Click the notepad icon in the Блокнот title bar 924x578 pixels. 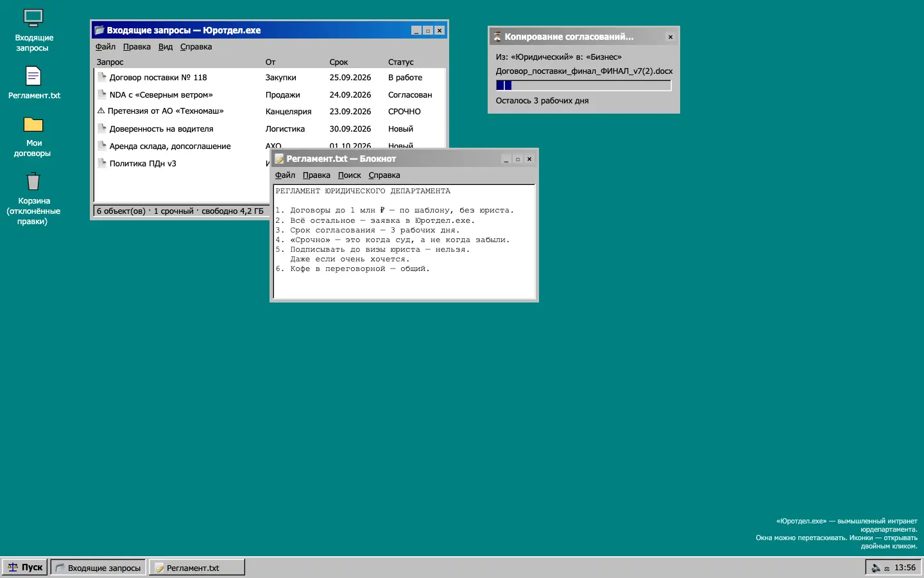point(279,159)
